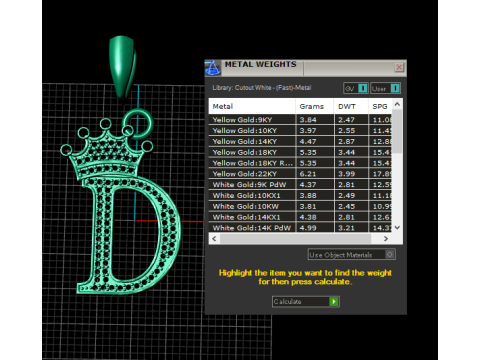This screenshot has height=360, width=480.
Task: Click the Library: Cutout White label
Action: (x=262, y=88)
